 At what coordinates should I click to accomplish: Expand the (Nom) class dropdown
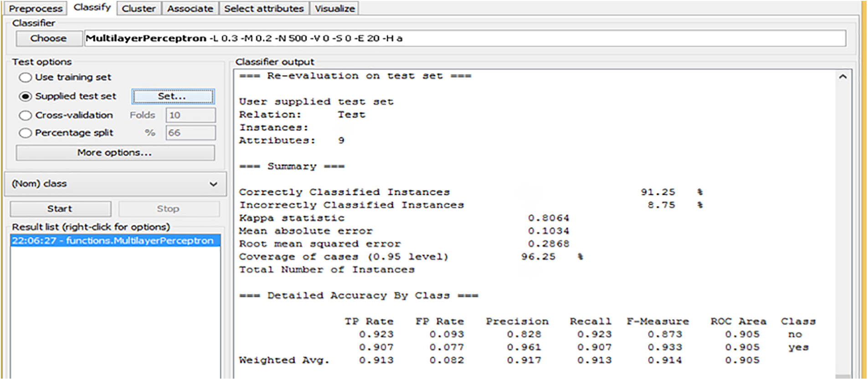(115, 184)
